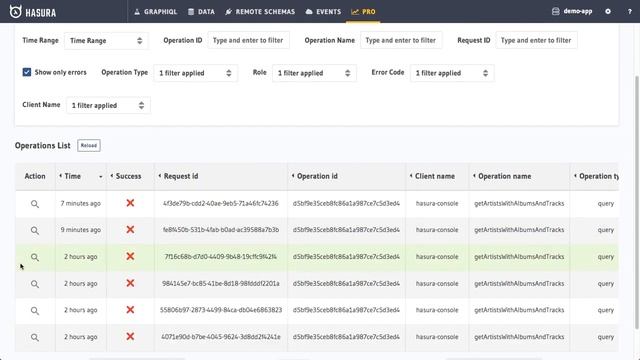
Task: Open the Data tab
Action: (201, 12)
